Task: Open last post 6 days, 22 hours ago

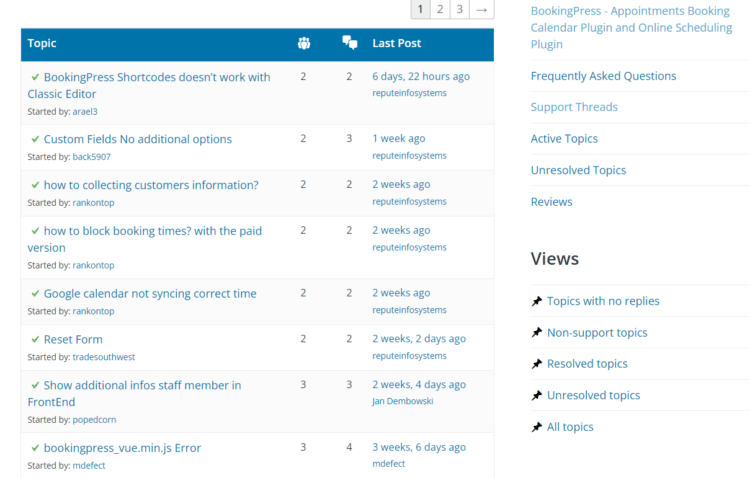Action: click(x=421, y=77)
